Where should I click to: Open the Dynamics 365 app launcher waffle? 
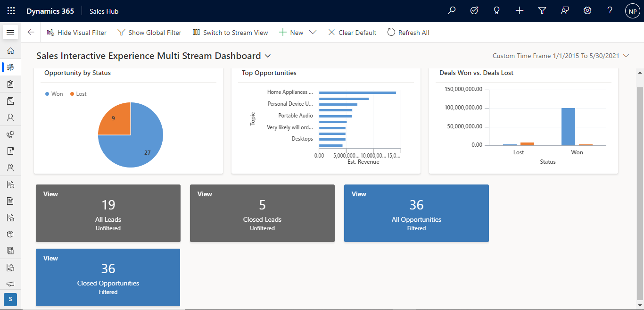pos(11,11)
